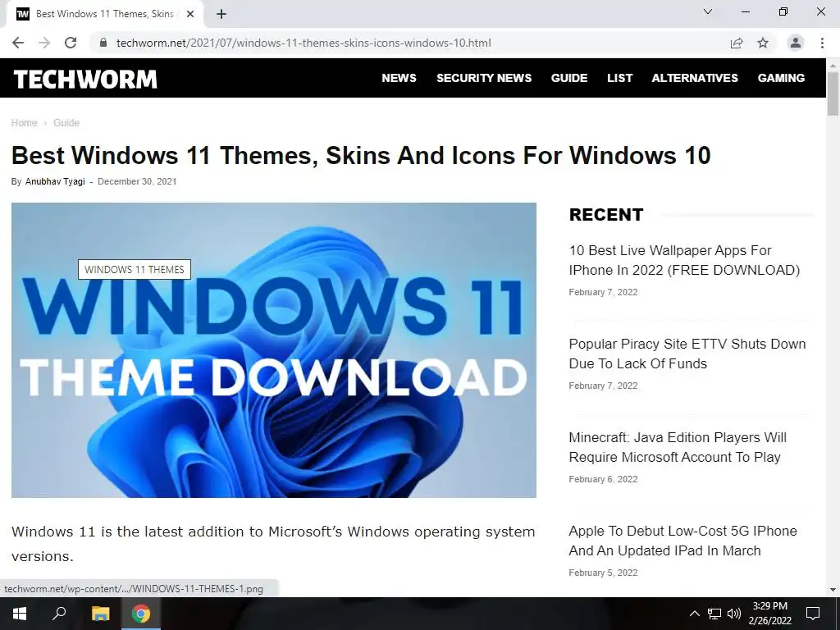Open Apple To Debut Low-Cost 5G iPhone article

coord(683,541)
